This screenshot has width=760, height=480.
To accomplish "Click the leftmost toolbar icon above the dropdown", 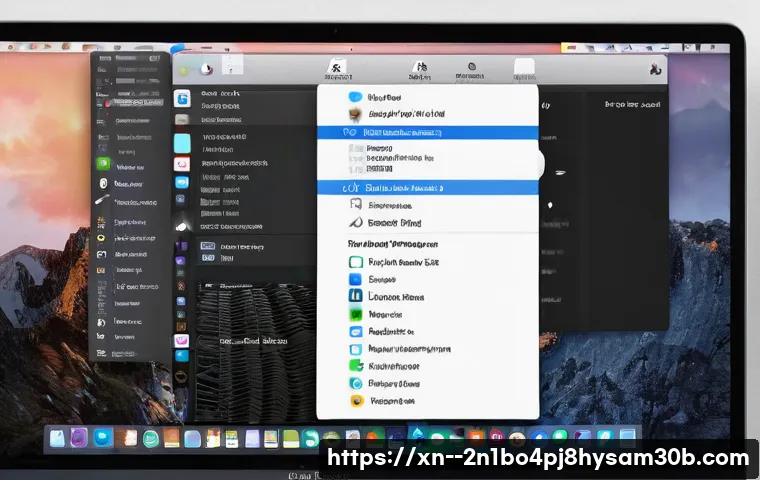I will point(335,68).
